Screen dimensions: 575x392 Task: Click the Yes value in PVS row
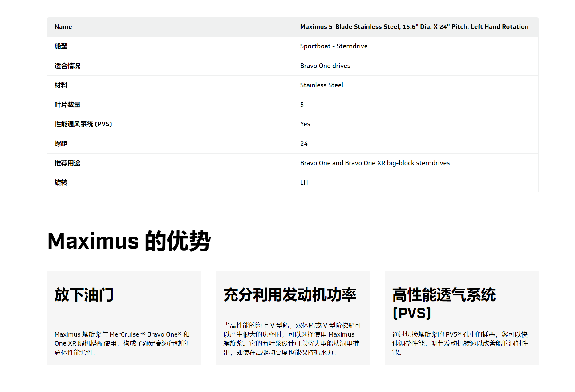coord(305,124)
